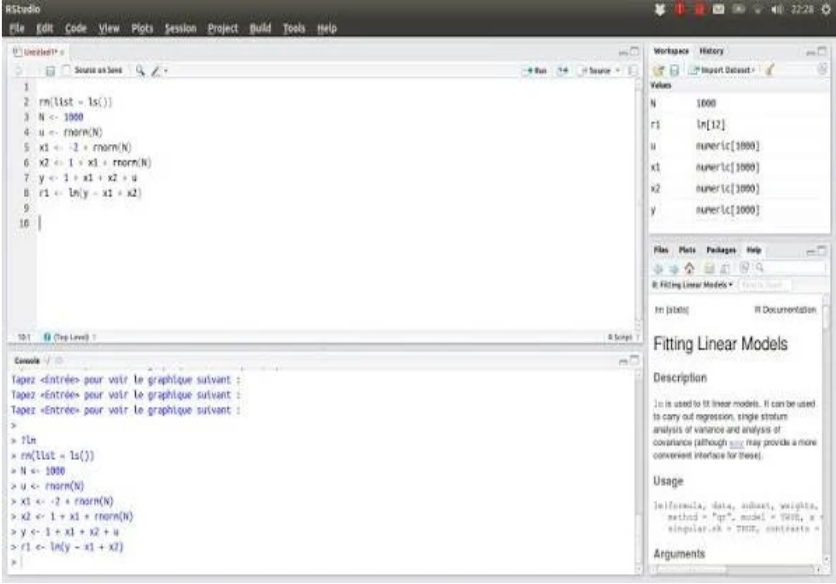836x584 pixels.
Task: Click the Run button
Action: pyautogui.click(x=537, y=70)
